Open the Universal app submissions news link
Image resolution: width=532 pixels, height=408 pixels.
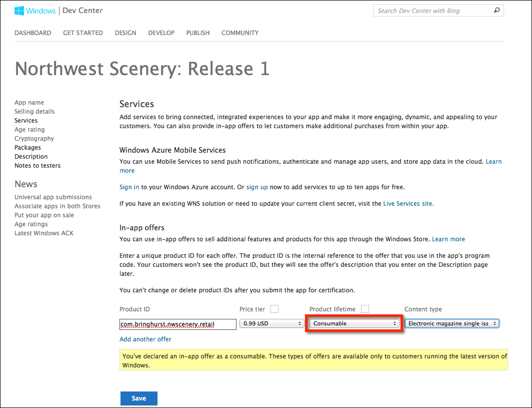tap(53, 197)
